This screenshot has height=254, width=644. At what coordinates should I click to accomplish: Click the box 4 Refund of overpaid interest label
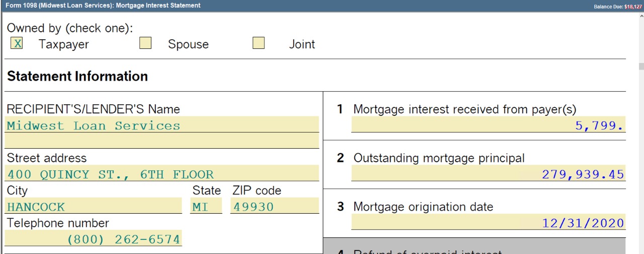coord(427,251)
